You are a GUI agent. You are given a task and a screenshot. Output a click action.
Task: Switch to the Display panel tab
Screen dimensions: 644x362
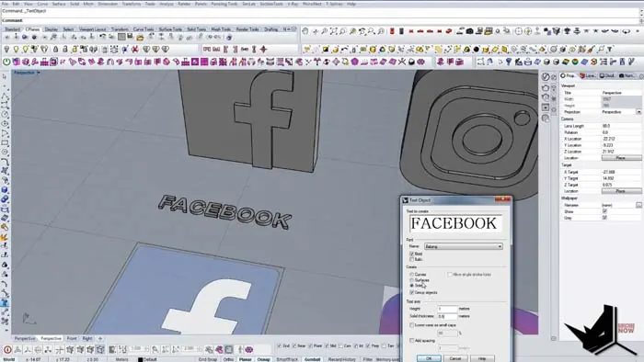point(607,76)
